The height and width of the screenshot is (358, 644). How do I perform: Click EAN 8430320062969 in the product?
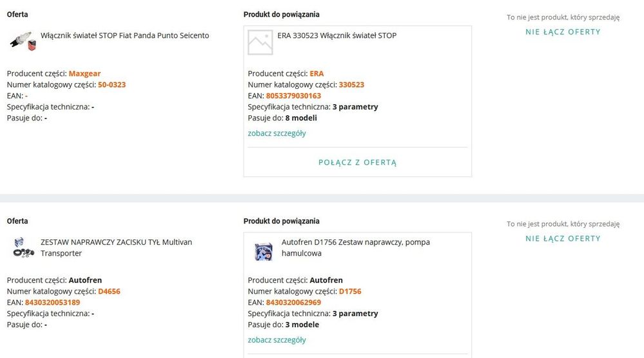pos(293,303)
